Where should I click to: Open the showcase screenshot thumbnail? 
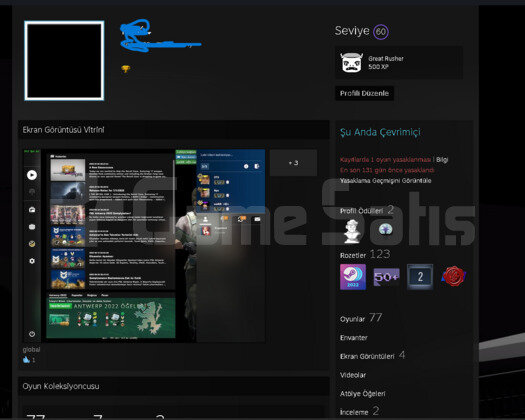tap(144, 246)
